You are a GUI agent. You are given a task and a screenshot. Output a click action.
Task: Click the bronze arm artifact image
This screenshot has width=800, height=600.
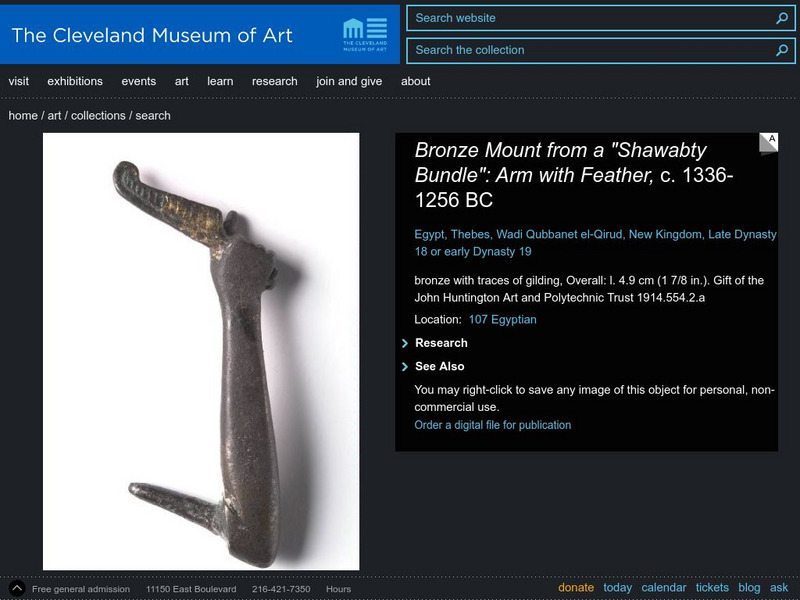pyautogui.click(x=201, y=352)
